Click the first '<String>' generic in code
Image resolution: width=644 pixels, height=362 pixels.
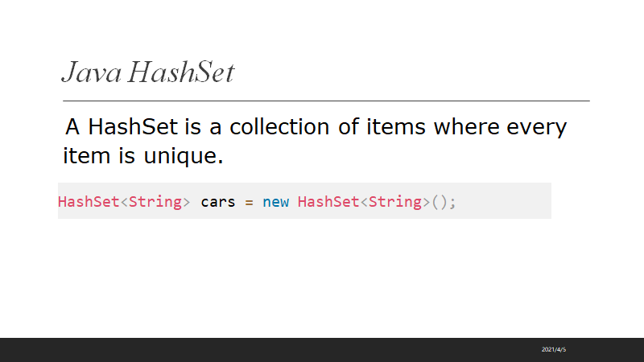click(155, 201)
